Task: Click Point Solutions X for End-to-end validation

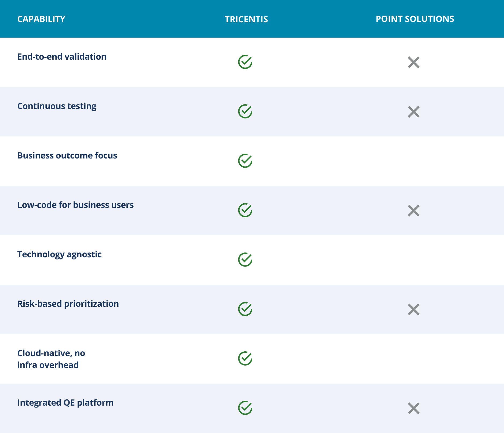Action: [x=414, y=62]
